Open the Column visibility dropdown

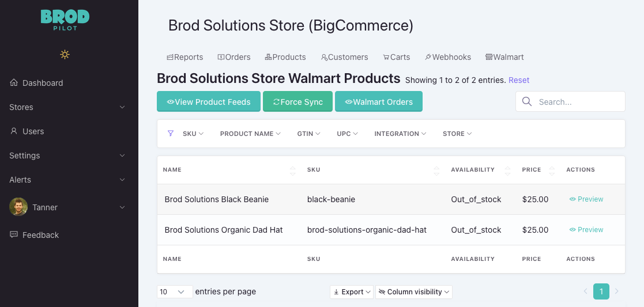pyautogui.click(x=414, y=292)
